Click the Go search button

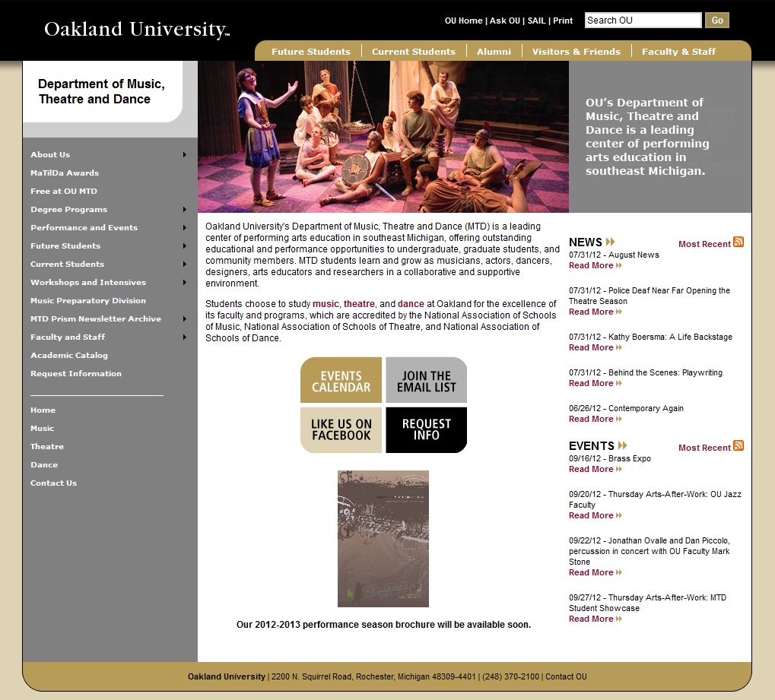pyautogui.click(x=717, y=21)
